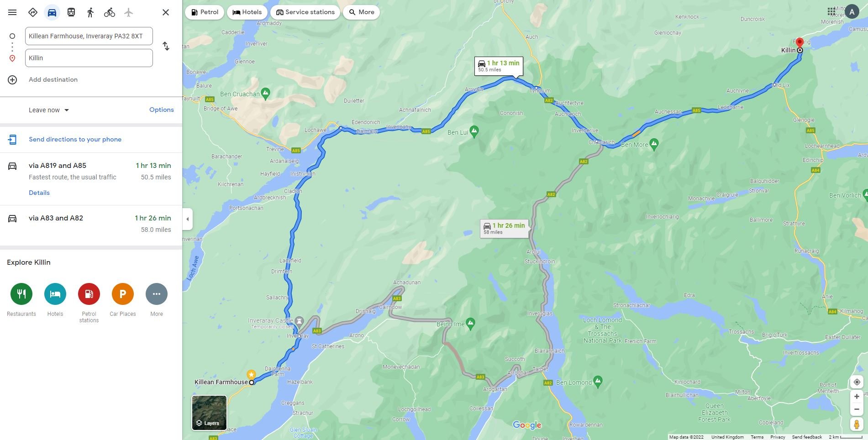Image resolution: width=868 pixels, height=440 pixels.
Task: Select best travel mode option
Action: click(x=33, y=12)
